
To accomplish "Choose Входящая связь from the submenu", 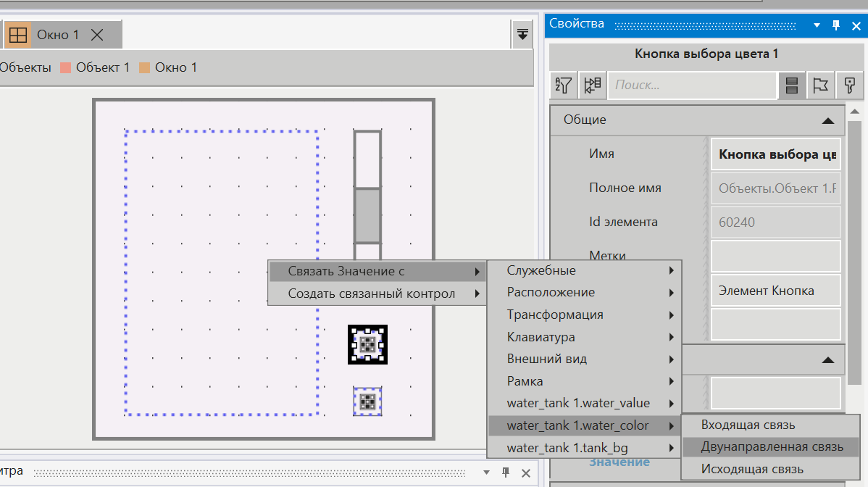I will coord(748,425).
